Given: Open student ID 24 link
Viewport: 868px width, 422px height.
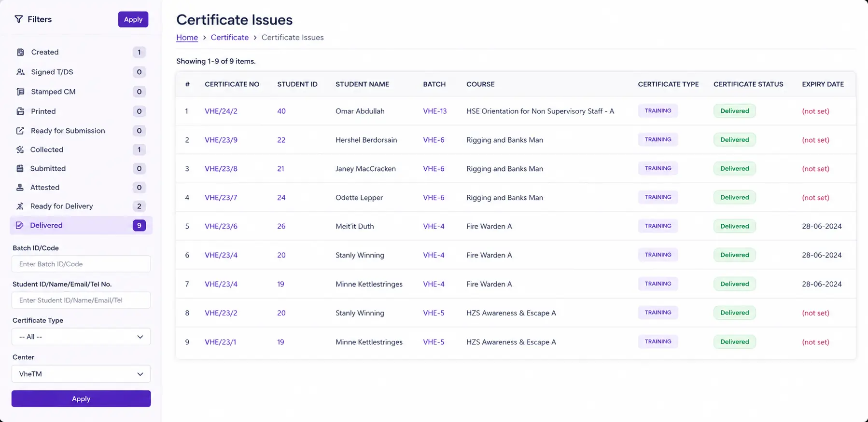Looking at the screenshot, I should pos(281,198).
